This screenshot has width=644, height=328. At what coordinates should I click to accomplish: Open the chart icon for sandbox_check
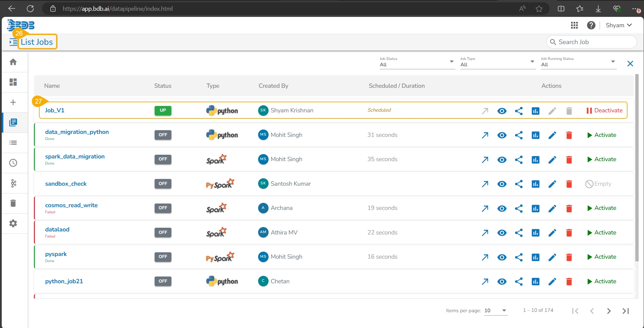[535, 184]
